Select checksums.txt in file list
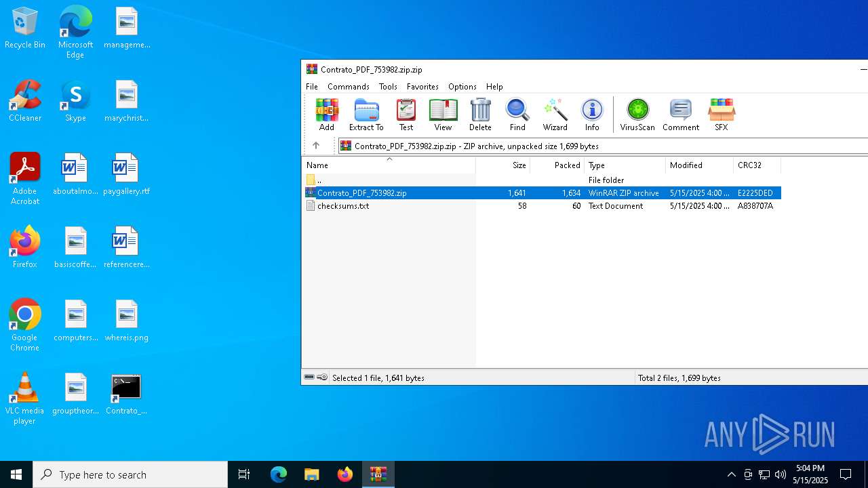Screen dimensions: 868x488 542,206
